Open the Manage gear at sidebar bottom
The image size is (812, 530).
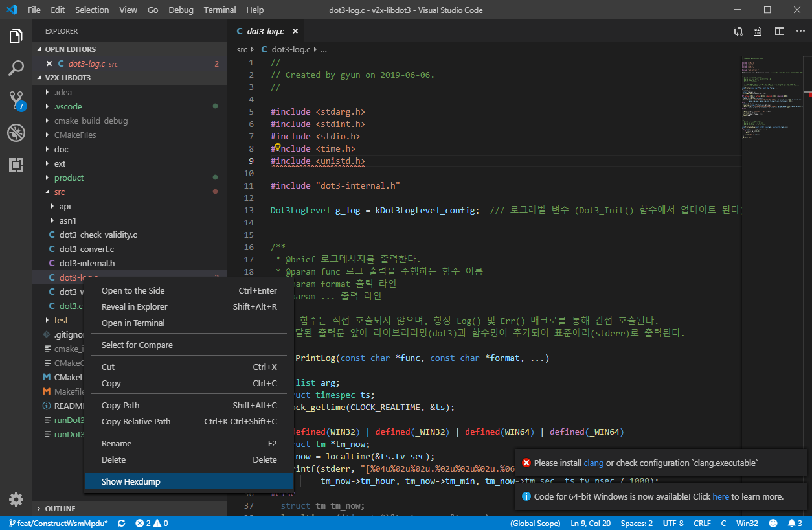[16, 500]
